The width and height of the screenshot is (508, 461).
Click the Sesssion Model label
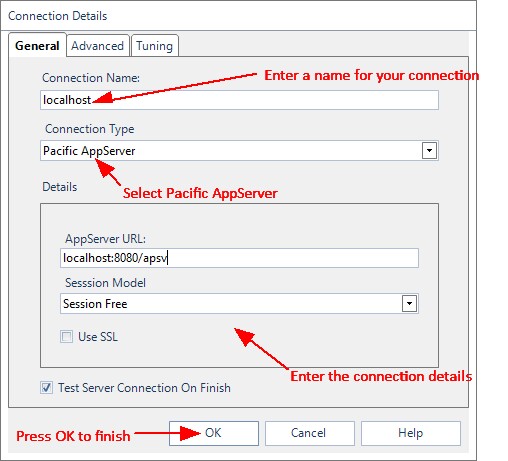105,283
